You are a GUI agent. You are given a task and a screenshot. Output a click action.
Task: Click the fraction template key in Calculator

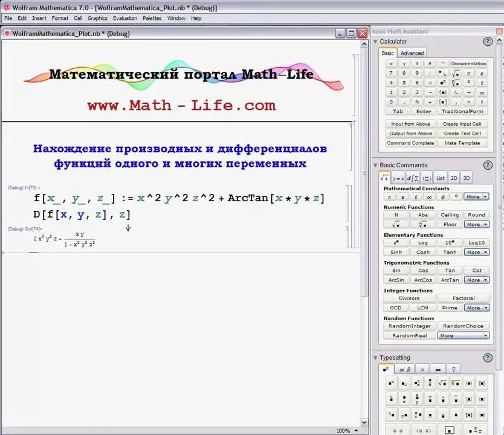point(442,73)
